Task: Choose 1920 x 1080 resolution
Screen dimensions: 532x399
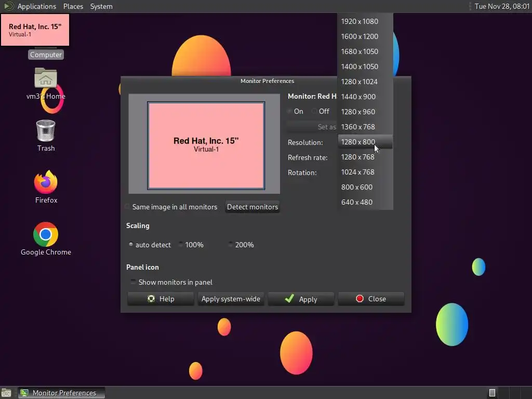Action: coord(365,21)
